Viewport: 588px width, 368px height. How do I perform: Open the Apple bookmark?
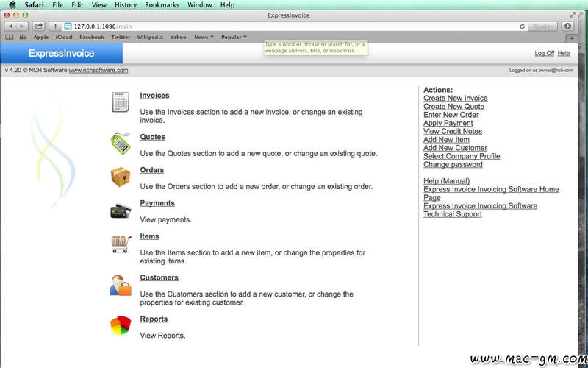pos(41,38)
